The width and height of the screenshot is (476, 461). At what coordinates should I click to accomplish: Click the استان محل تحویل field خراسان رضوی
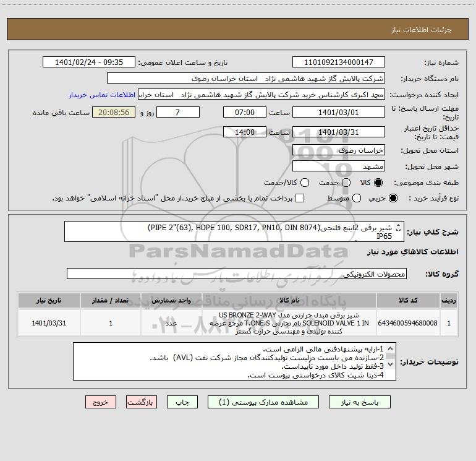click(339, 150)
